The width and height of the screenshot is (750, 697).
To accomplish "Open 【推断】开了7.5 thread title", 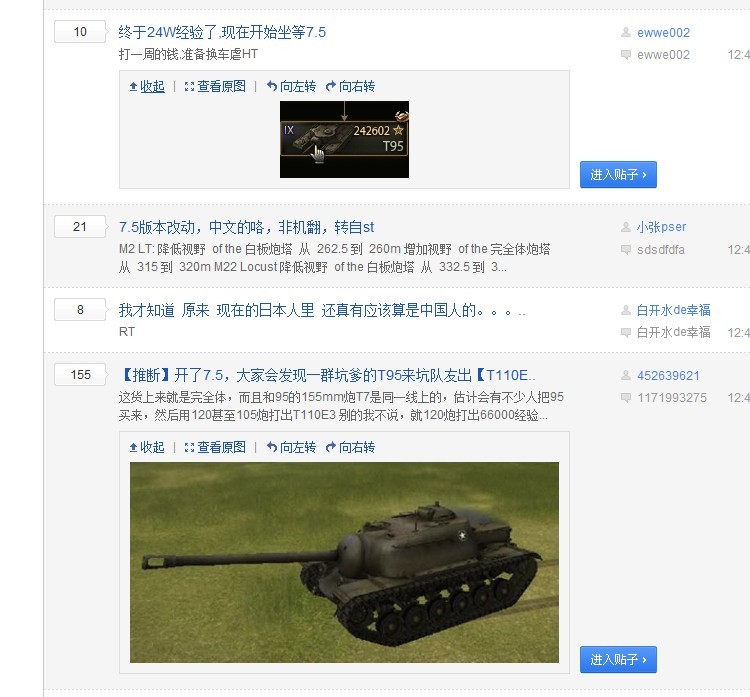I will 327,375.
